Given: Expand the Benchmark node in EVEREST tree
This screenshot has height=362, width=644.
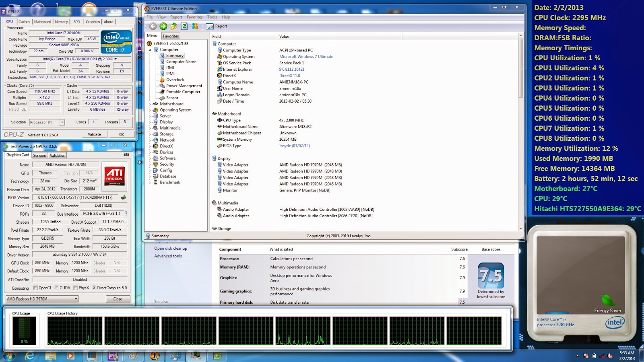Looking at the screenshot, I should (x=150, y=183).
